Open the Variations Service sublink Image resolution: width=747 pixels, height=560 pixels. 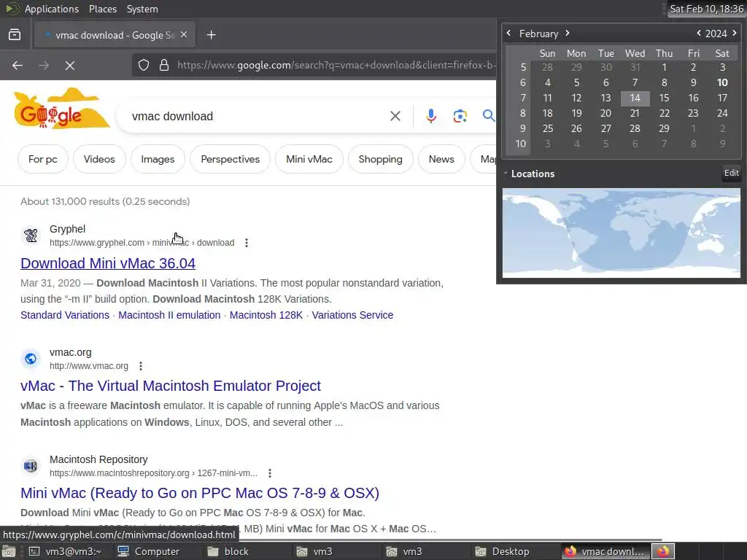click(x=352, y=315)
